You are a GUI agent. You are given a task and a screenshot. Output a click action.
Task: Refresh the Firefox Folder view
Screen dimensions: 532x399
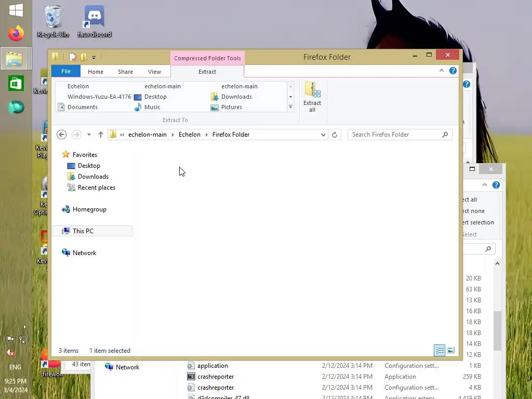[x=335, y=135]
